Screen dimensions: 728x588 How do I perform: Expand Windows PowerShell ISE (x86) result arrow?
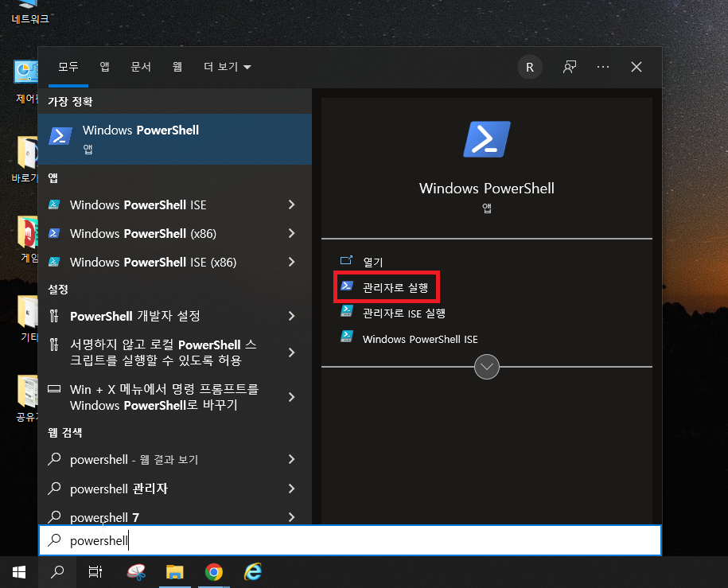(x=291, y=262)
